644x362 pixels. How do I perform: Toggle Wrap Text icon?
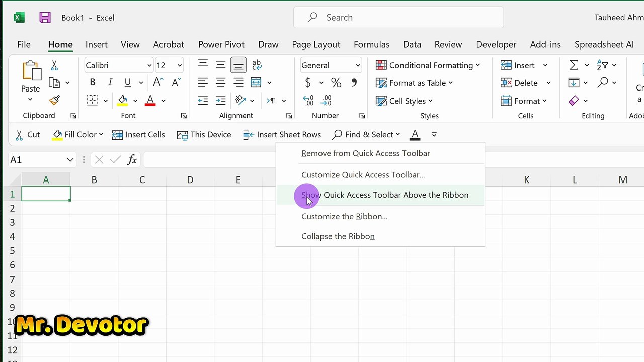click(x=257, y=65)
